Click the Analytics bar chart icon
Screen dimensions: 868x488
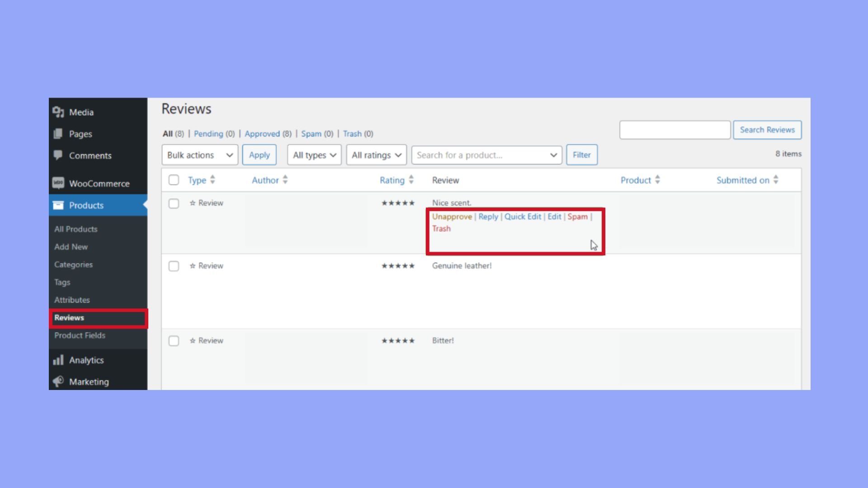click(x=58, y=360)
